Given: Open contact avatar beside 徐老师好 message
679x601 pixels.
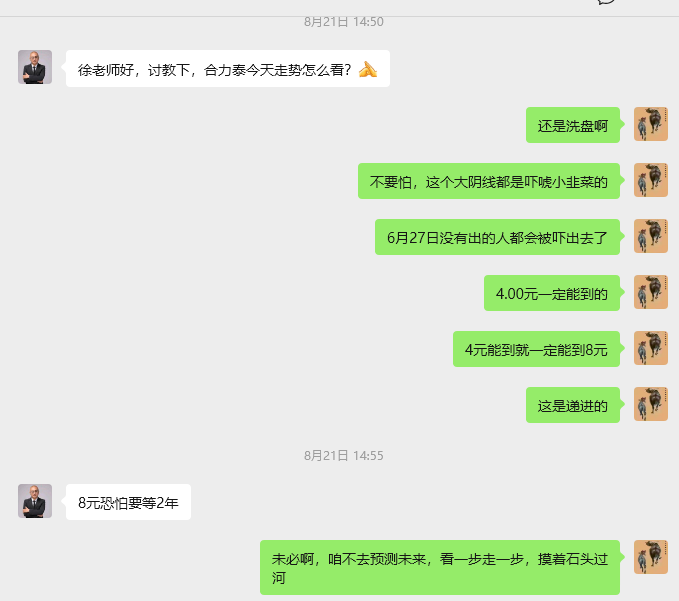Looking at the screenshot, I should pyautogui.click(x=35, y=67).
